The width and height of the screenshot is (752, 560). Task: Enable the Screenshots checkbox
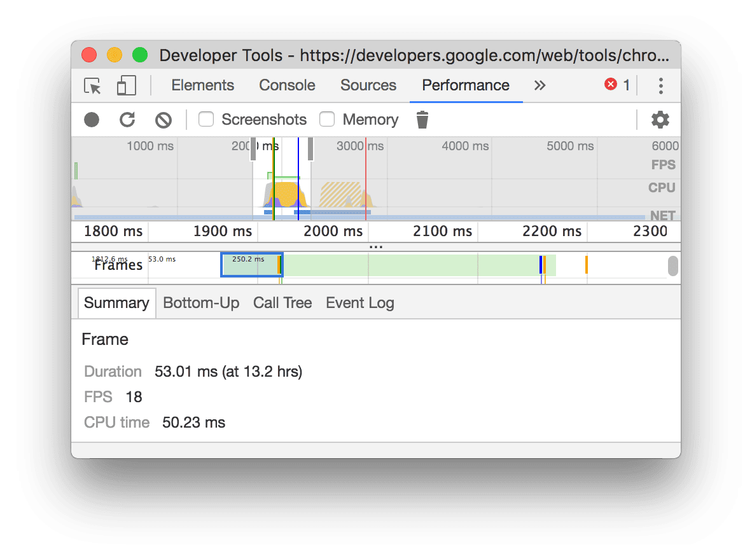click(x=205, y=119)
